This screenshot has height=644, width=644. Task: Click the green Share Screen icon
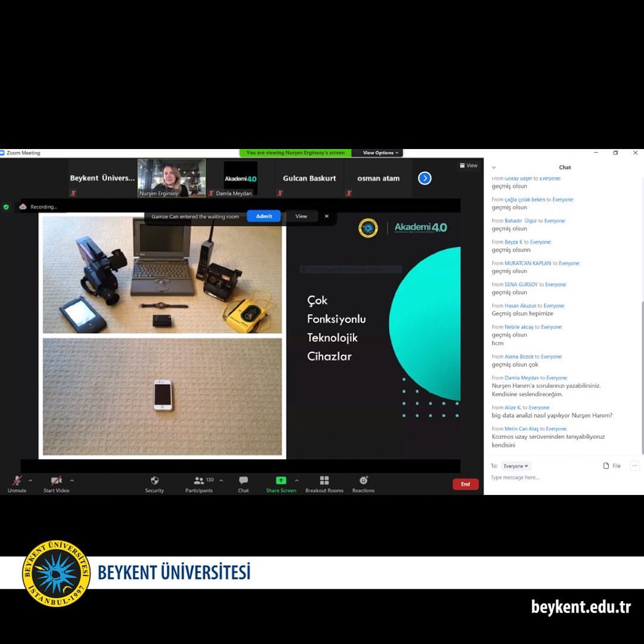point(281,480)
